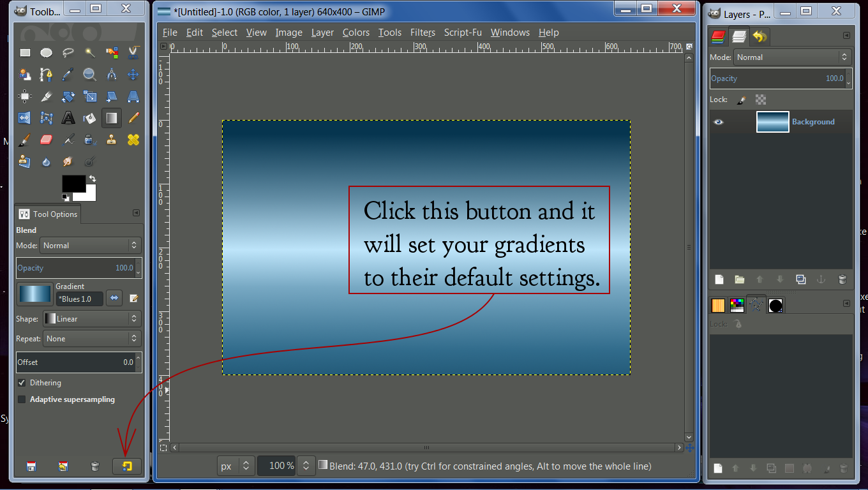This screenshot has height=490, width=868.
Task: Select the Heal bandage tool
Action: (x=133, y=140)
